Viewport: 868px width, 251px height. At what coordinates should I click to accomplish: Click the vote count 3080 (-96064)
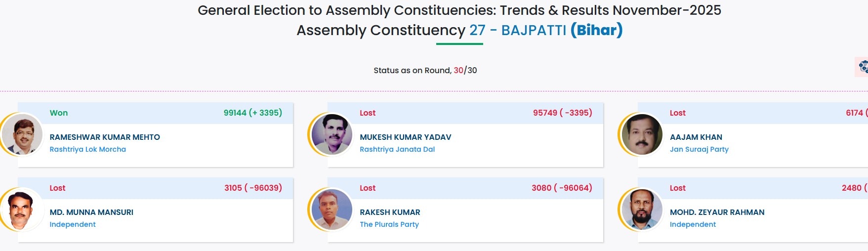(562, 188)
